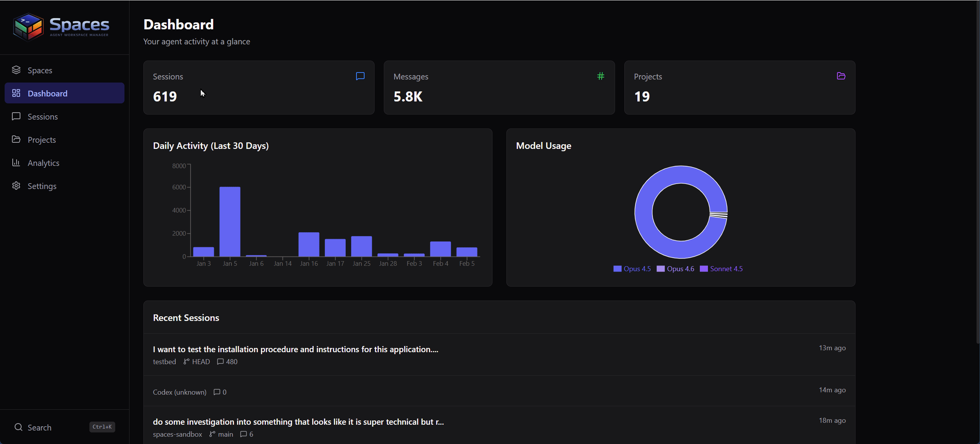Click the Projects folder sidebar icon
This screenshot has height=444, width=980.
coord(16,139)
